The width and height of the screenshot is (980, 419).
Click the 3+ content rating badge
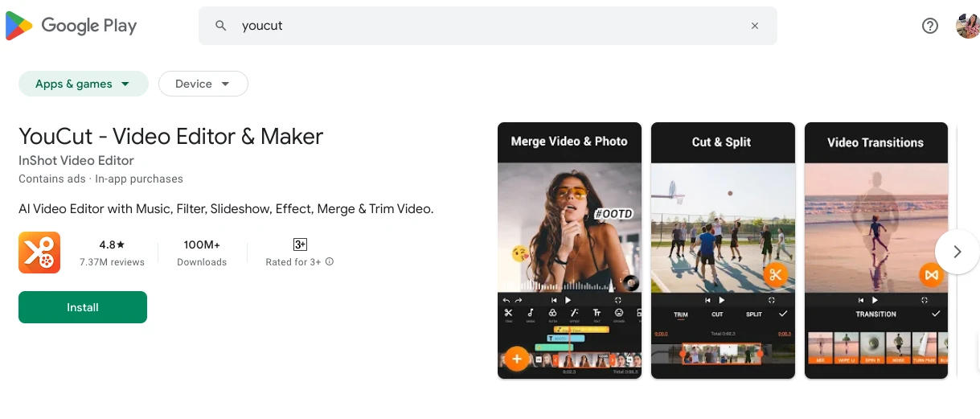pos(300,244)
